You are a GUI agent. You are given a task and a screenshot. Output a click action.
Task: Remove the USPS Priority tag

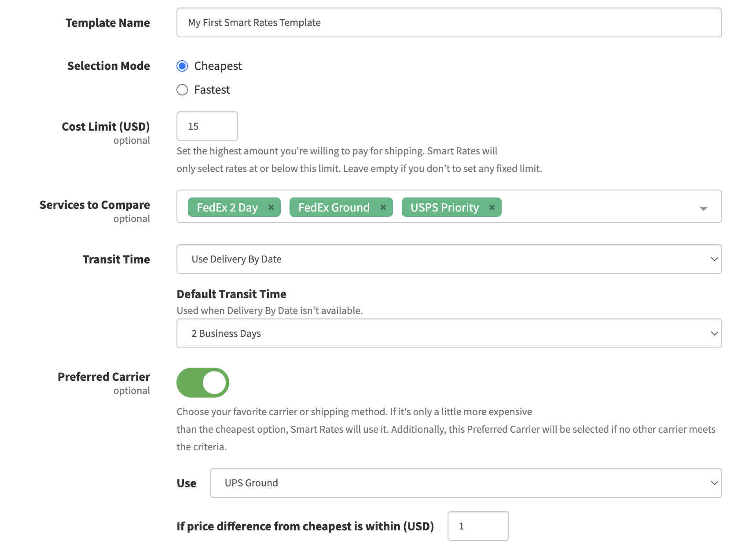[x=492, y=208]
